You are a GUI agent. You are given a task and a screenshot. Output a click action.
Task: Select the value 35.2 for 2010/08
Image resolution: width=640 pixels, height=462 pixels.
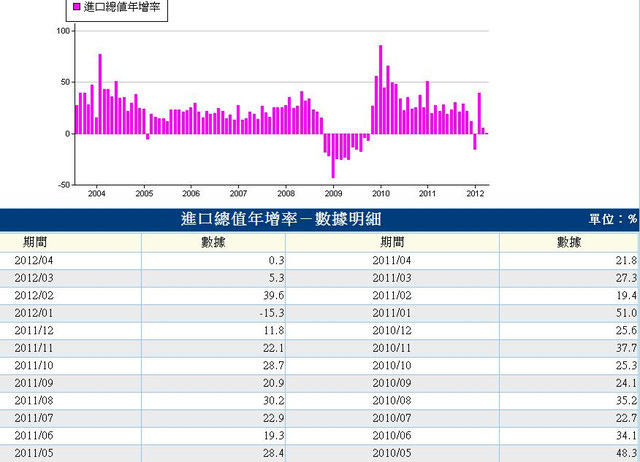pyautogui.click(x=569, y=401)
